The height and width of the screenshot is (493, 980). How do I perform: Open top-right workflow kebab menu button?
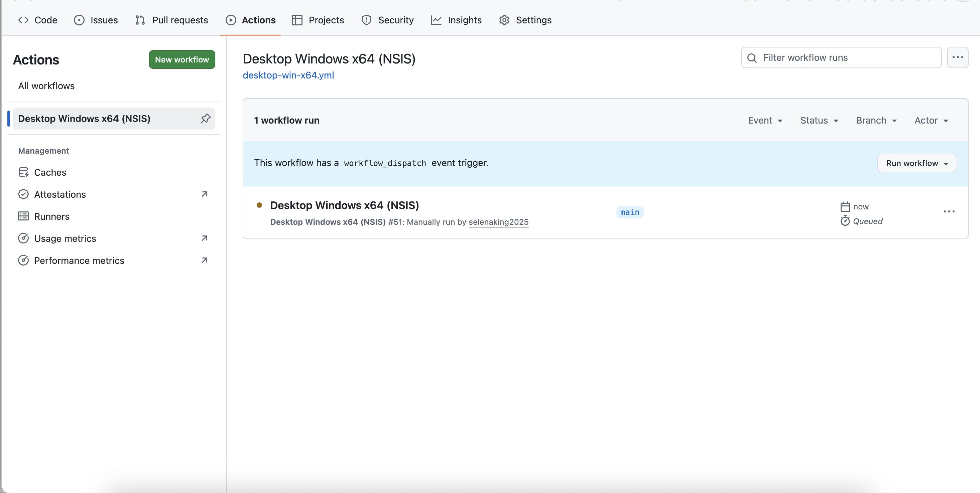click(x=957, y=58)
